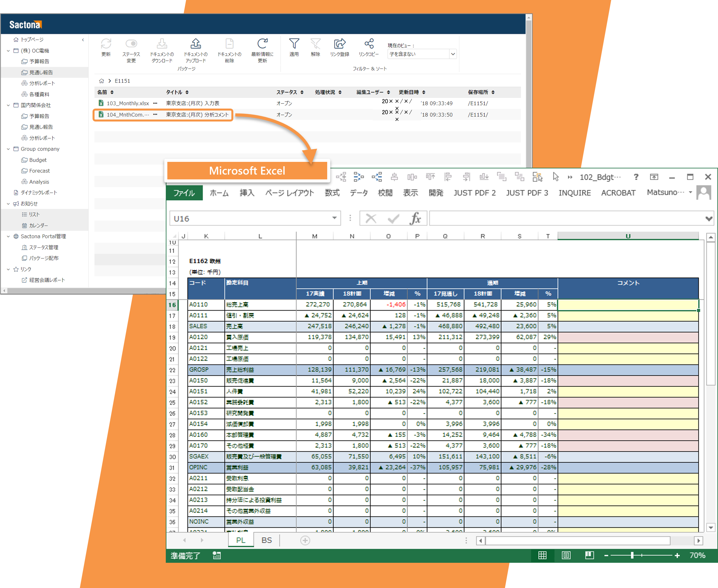Click the status change toggle icon
The height and width of the screenshot is (588, 718).
click(131, 44)
